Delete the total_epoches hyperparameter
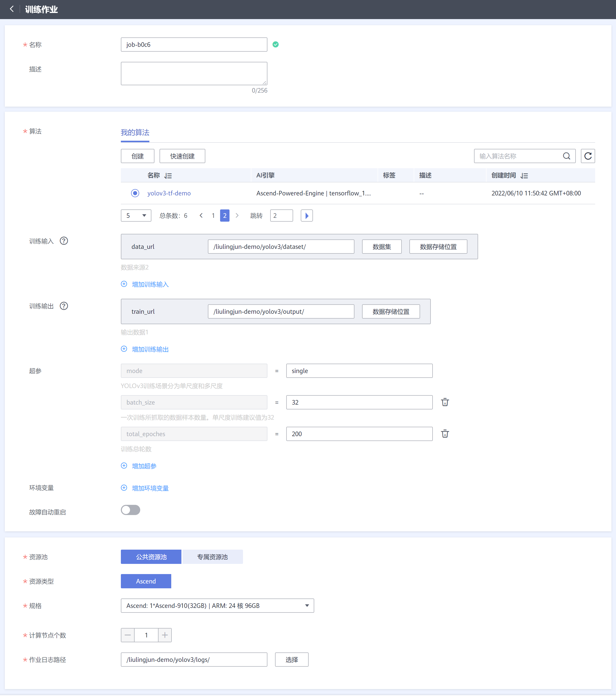This screenshot has height=699, width=616. pyautogui.click(x=445, y=434)
